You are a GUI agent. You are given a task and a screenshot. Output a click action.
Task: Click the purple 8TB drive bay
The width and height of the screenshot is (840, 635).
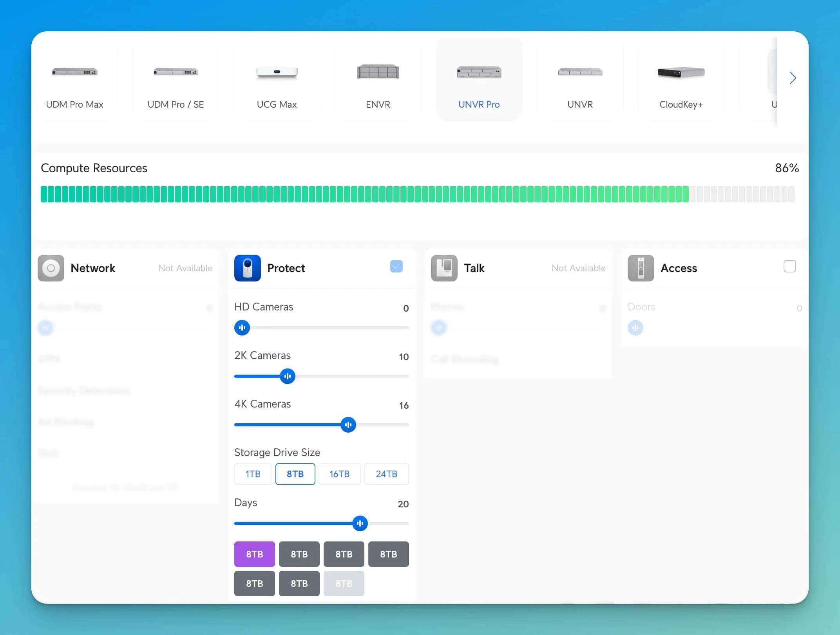tap(254, 554)
